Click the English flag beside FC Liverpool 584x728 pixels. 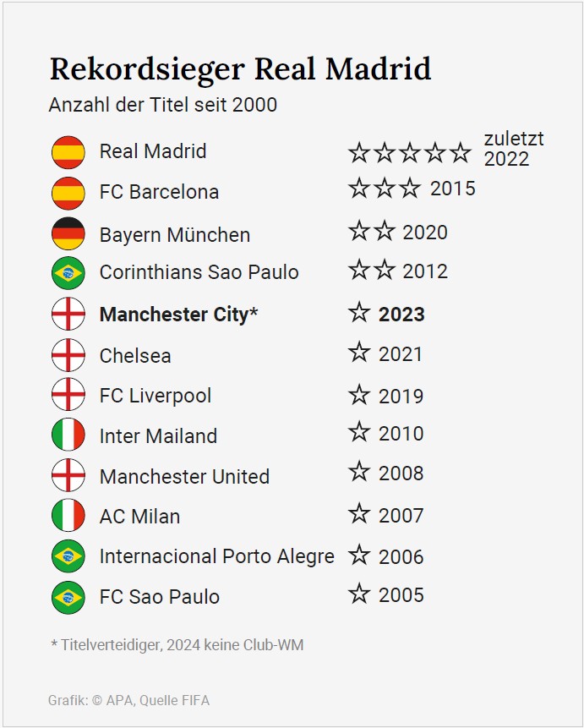point(68,395)
